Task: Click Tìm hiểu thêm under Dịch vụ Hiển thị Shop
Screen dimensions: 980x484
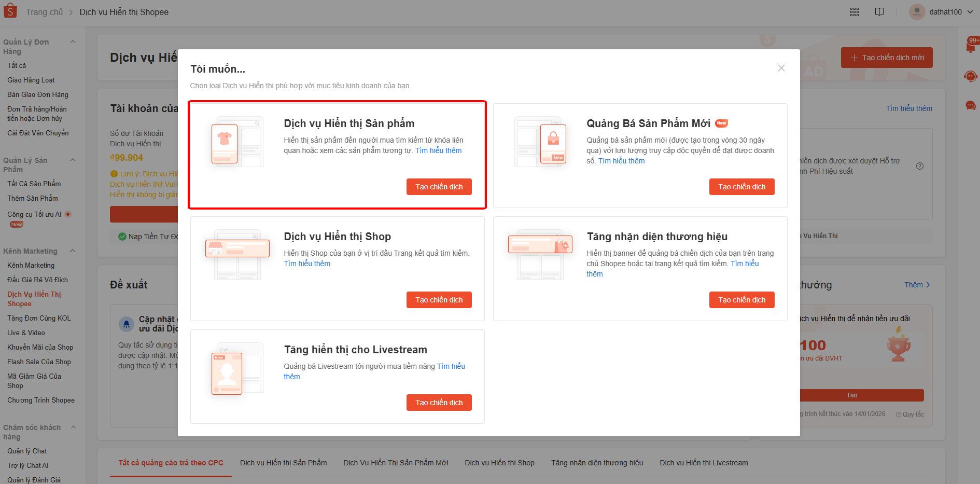Action: click(307, 264)
